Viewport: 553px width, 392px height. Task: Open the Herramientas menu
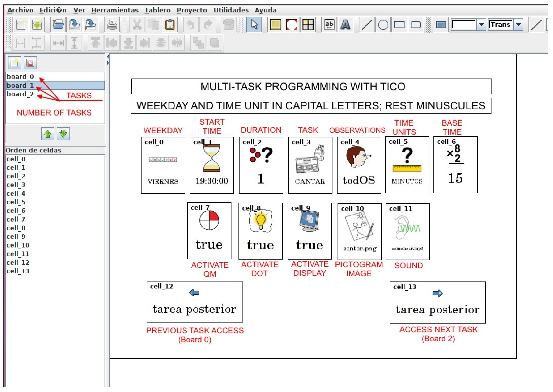(115, 10)
